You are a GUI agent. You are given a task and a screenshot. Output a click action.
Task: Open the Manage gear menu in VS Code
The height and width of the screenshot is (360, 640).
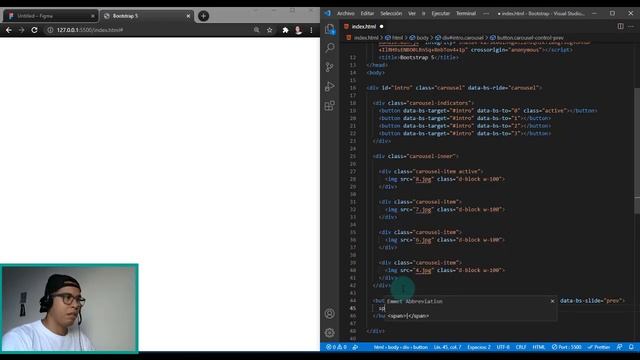coord(330,333)
